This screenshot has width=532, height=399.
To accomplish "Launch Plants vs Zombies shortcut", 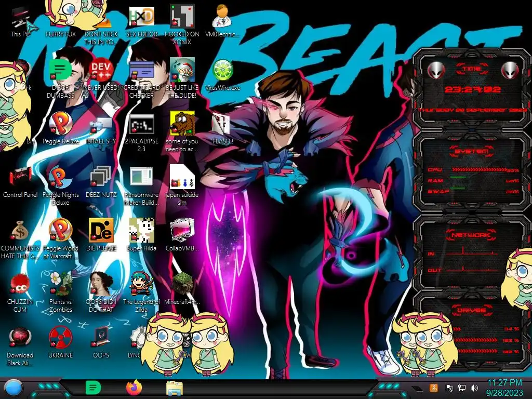I will click(x=60, y=292).
